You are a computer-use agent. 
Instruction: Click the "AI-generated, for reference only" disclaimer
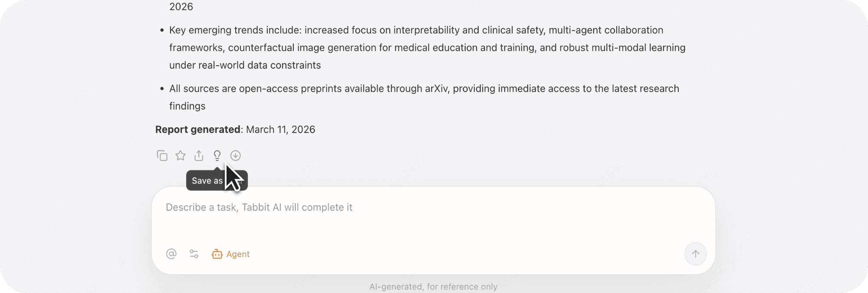[433, 287]
